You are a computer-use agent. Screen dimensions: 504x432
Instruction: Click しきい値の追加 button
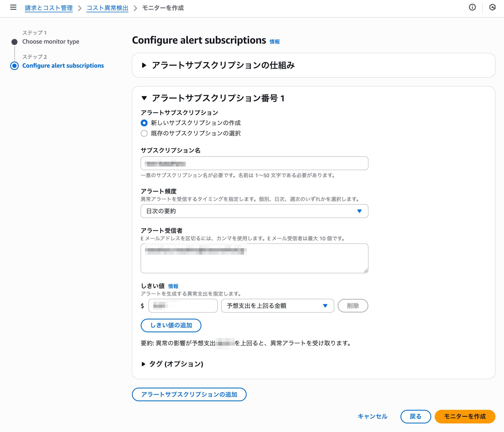pos(171,325)
